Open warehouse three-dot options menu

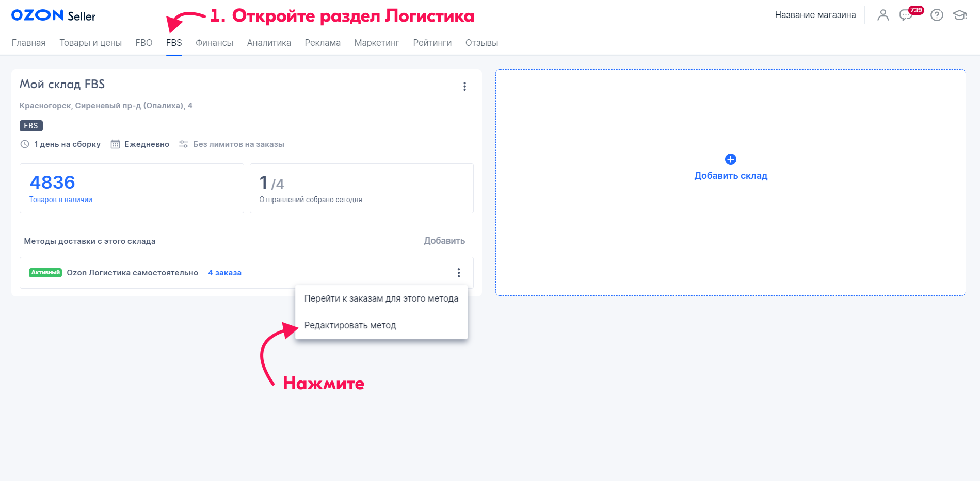pyautogui.click(x=464, y=87)
